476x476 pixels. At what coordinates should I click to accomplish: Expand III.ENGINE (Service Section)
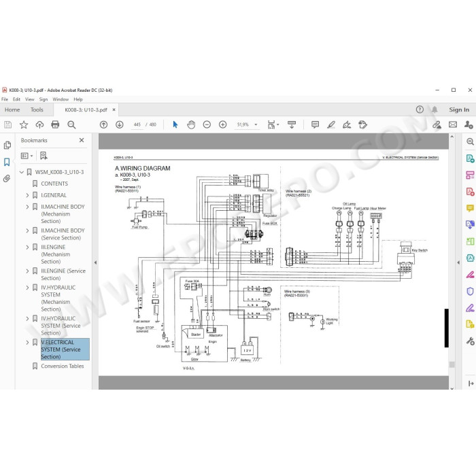coord(27,271)
